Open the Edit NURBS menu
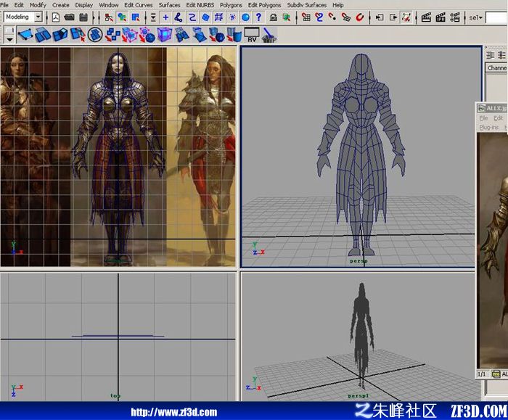508x420 pixels. (x=200, y=5)
